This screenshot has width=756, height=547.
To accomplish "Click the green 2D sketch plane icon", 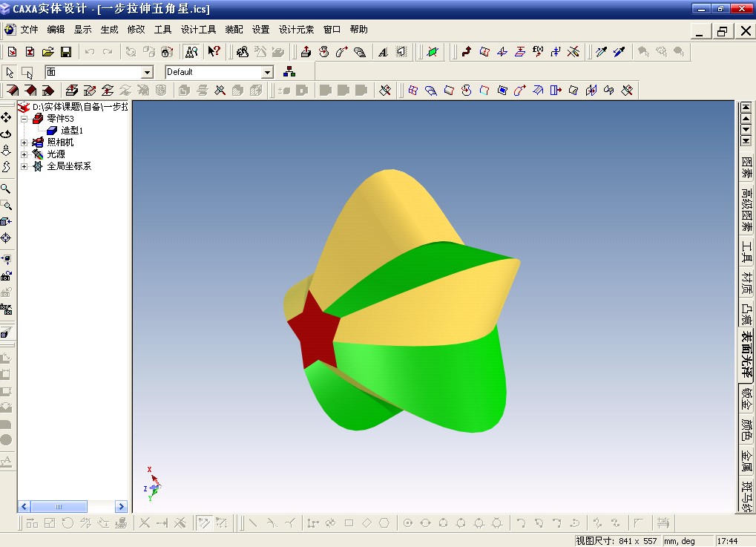I will pyautogui.click(x=433, y=52).
